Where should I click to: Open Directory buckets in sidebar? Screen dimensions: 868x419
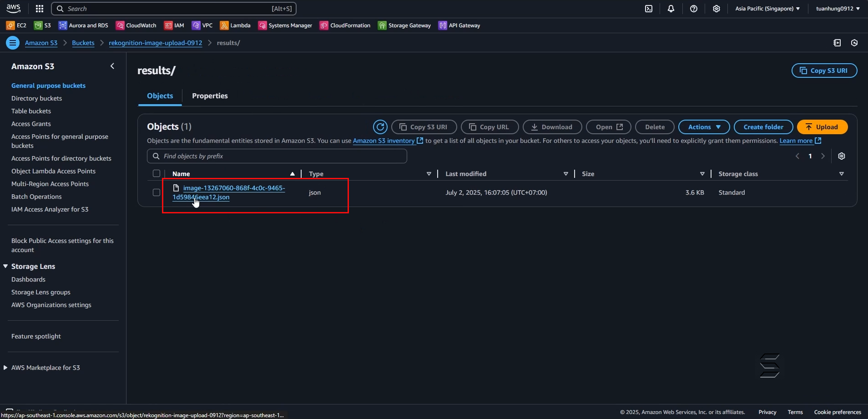tap(36, 98)
